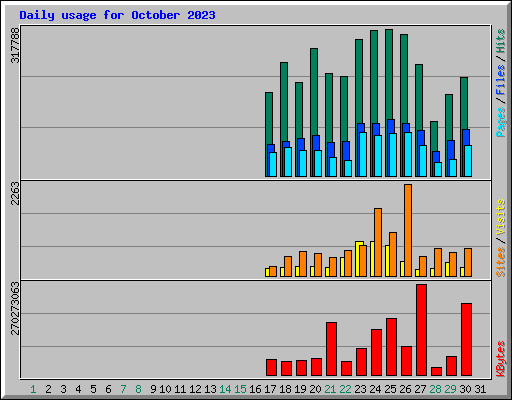Image resolution: width=512 pixels, height=400 pixels.
Task: Click day '17' on the x-axis
Action: click(x=270, y=389)
